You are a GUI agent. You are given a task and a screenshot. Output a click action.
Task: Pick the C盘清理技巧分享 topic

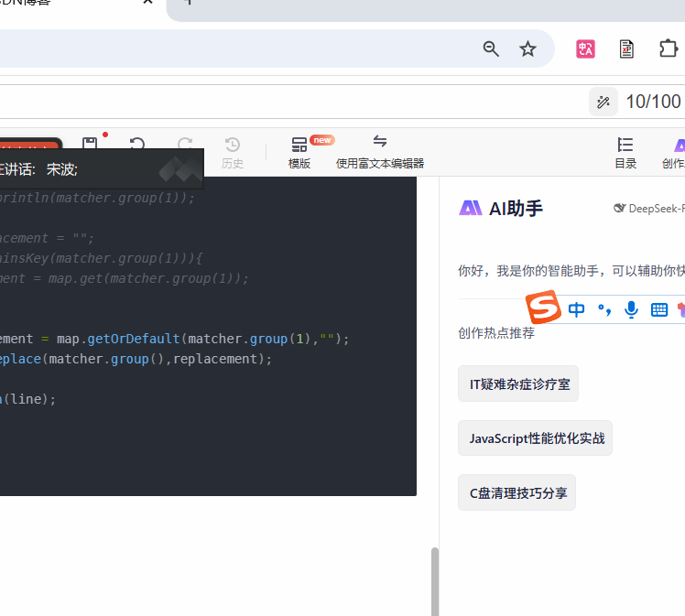[516, 492]
